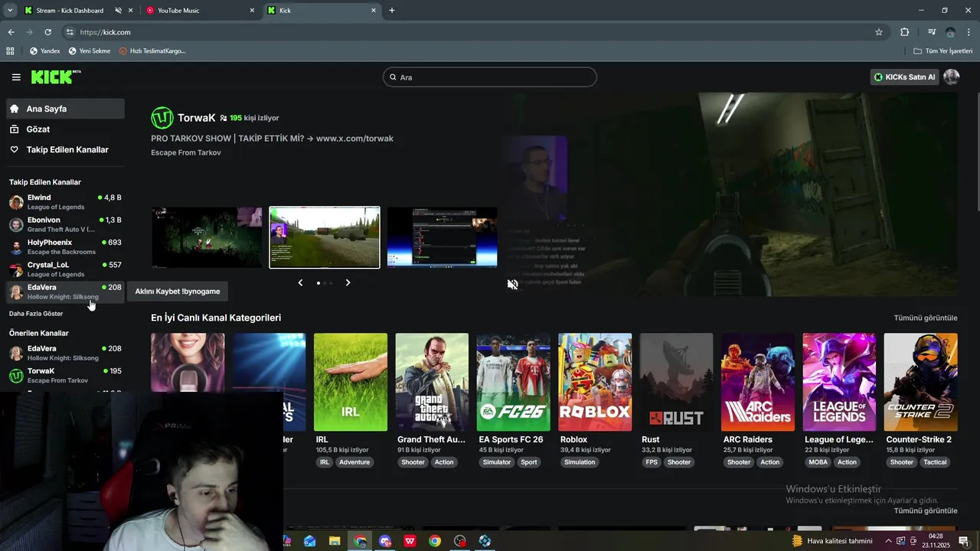Go to previous featured stream arrow
This screenshot has width=980, height=551.
coord(300,282)
